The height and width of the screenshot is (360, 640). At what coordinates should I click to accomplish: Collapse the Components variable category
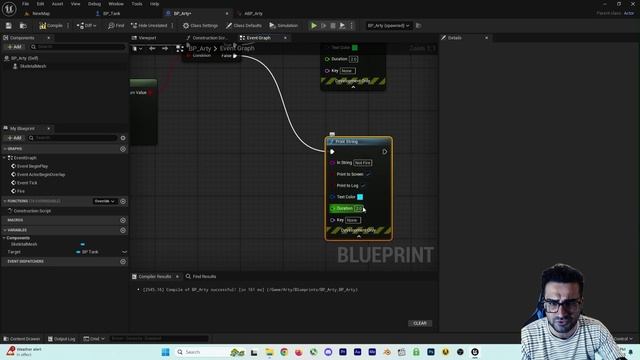coord(4,238)
